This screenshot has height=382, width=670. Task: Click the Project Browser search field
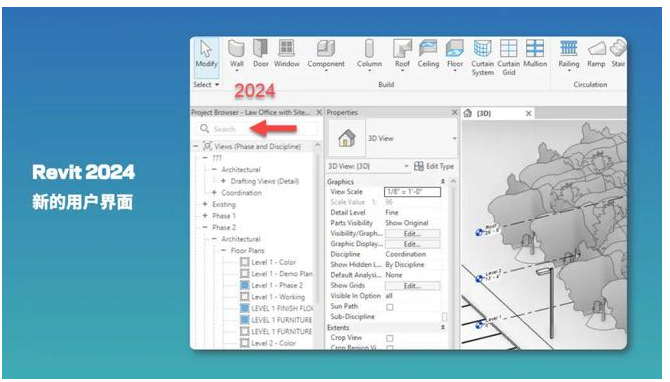pos(258,129)
